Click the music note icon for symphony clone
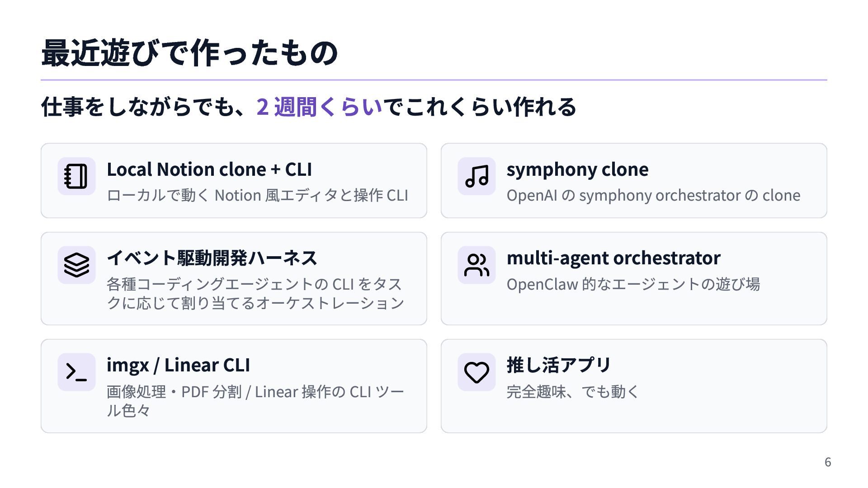Image resolution: width=868 pixels, height=488 pixels. 476,176
